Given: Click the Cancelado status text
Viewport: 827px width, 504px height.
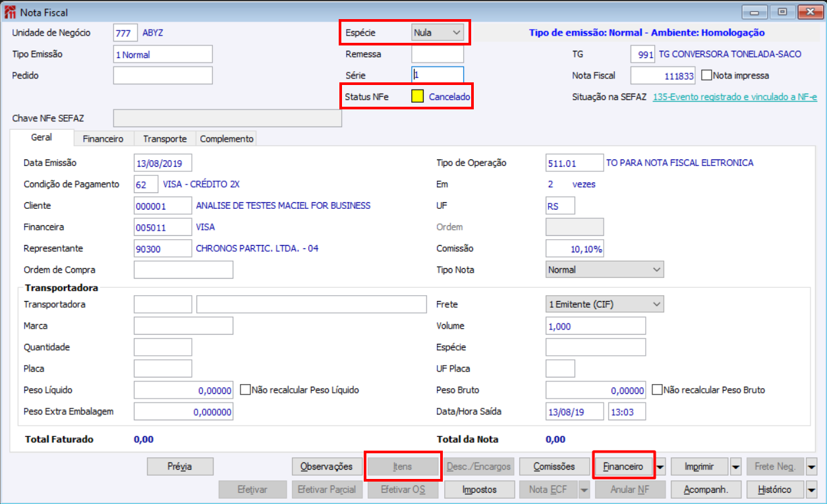Looking at the screenshot, I should 449,97.
